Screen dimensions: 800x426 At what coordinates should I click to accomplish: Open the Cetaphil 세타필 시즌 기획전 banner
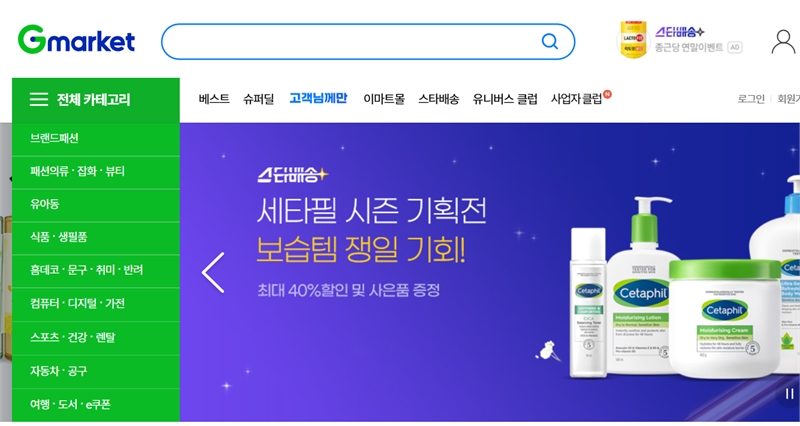[x=490, y=272]
